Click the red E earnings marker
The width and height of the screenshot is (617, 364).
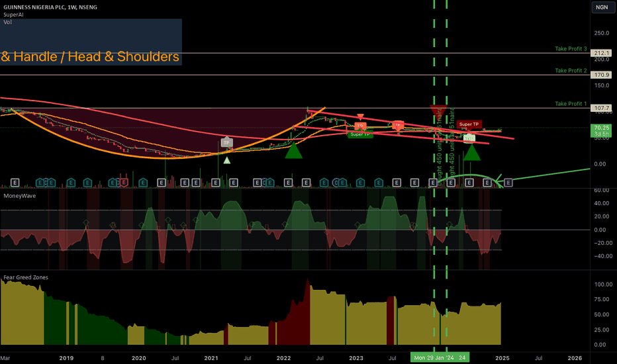(124, 183)
